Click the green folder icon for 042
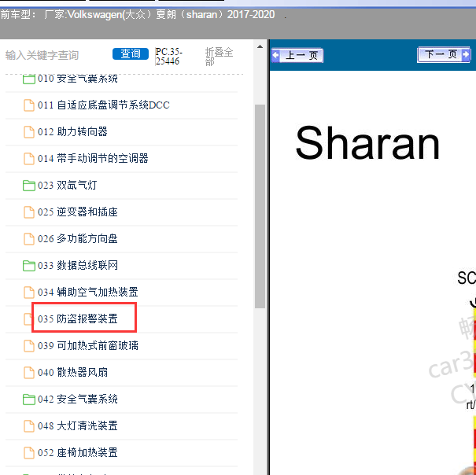The width and height of the screenshot is (476, 475). [x=29, y=400]
